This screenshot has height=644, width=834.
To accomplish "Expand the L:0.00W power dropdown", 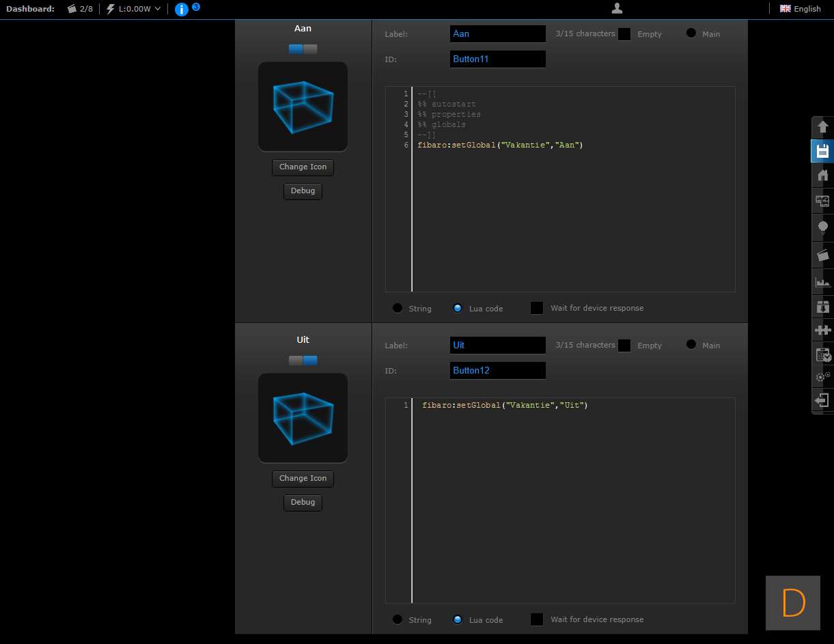I will [134, 9].
